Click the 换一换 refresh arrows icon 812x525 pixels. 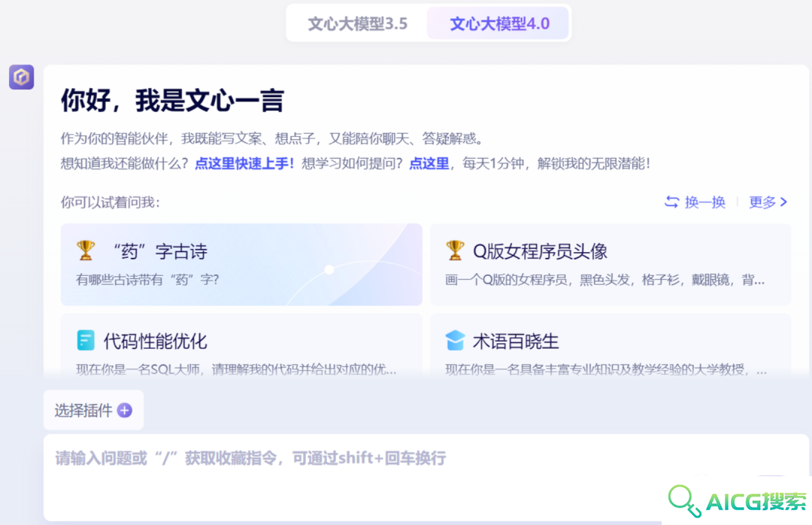[x=671, y=202]
